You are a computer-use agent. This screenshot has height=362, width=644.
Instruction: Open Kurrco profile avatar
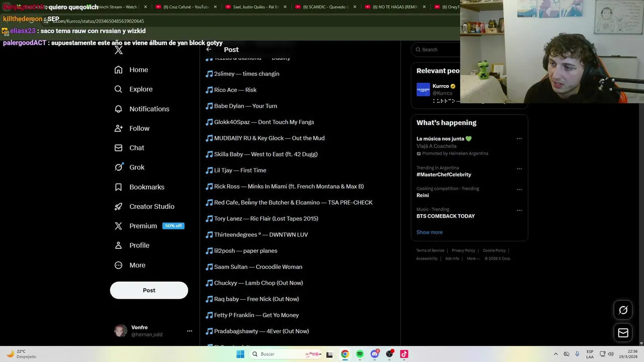pos(423,89)
